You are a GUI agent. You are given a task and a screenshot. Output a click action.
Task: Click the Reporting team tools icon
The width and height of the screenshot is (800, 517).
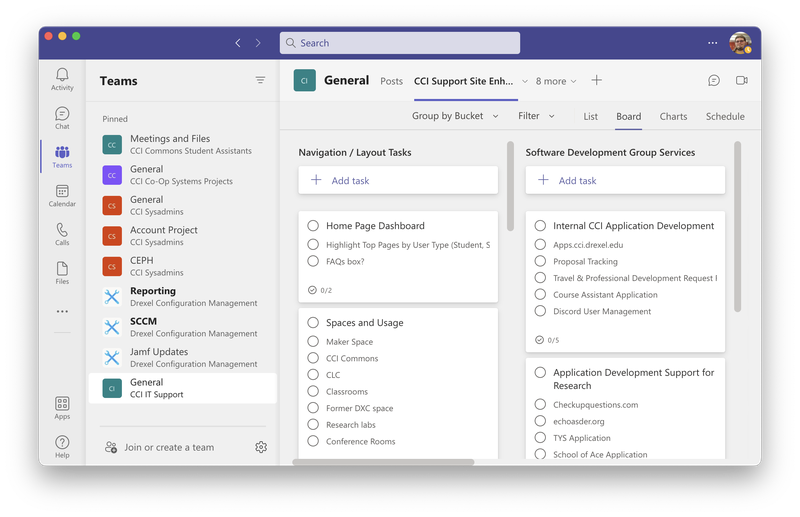click(x=112, y=297)
